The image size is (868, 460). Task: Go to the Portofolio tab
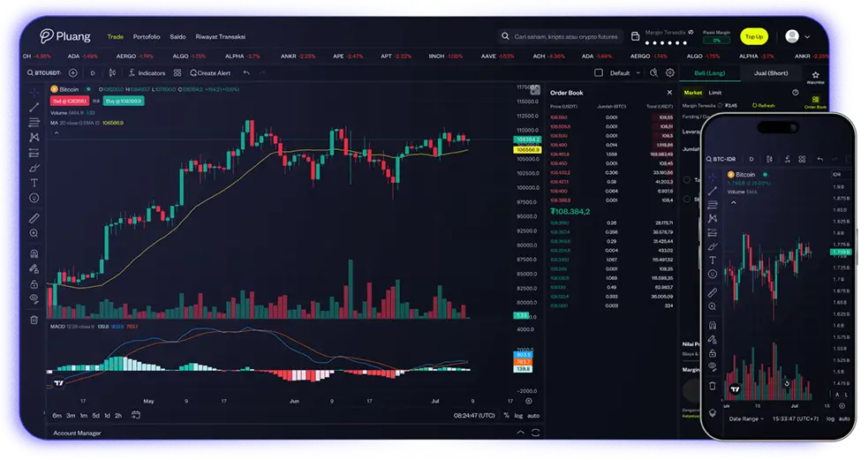click(x=147, y=36)
